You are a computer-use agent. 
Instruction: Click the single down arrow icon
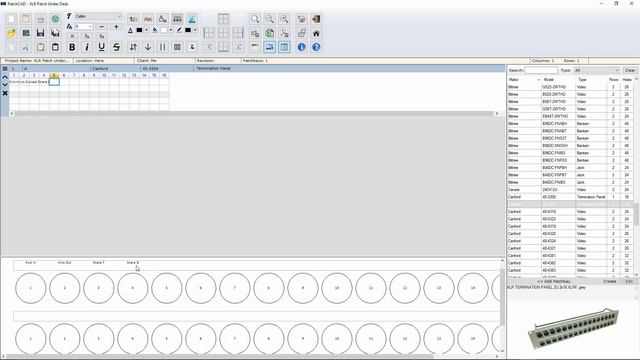[148, 47]
